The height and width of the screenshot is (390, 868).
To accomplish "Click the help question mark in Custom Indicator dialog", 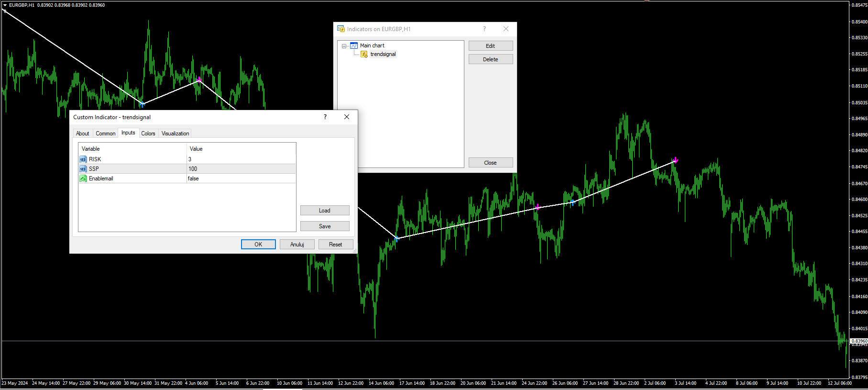I will (x=325, y=117).
